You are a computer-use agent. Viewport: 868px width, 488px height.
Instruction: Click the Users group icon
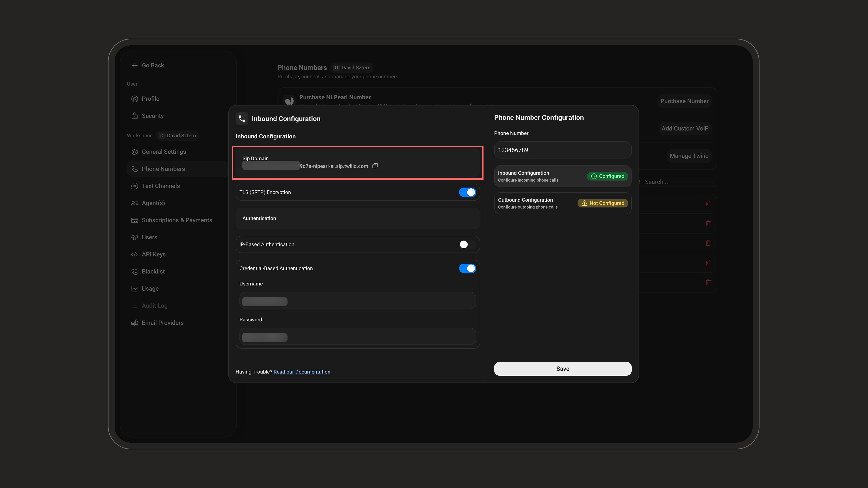pos(134,237)
